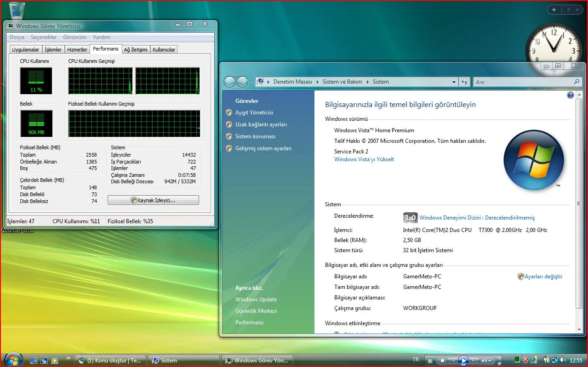Click Task Manager title bar icon

tap(11, 26)
